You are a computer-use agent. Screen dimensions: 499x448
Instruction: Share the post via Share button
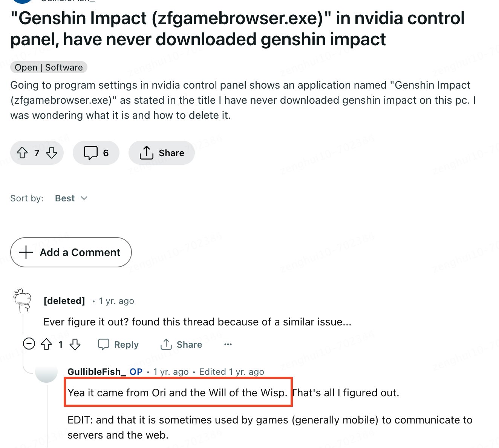click(x=162, y=153)
